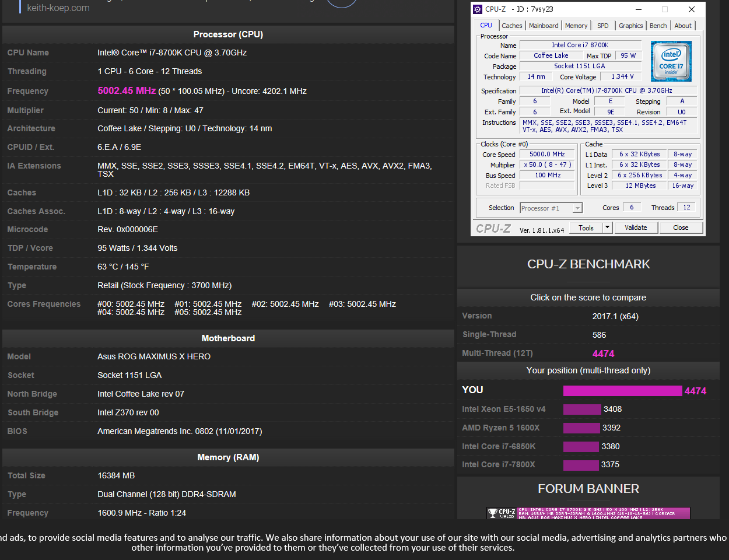Click the version 2017.1 (x64) value
This screenshot has height=560, width=729.
pos(615,316)
